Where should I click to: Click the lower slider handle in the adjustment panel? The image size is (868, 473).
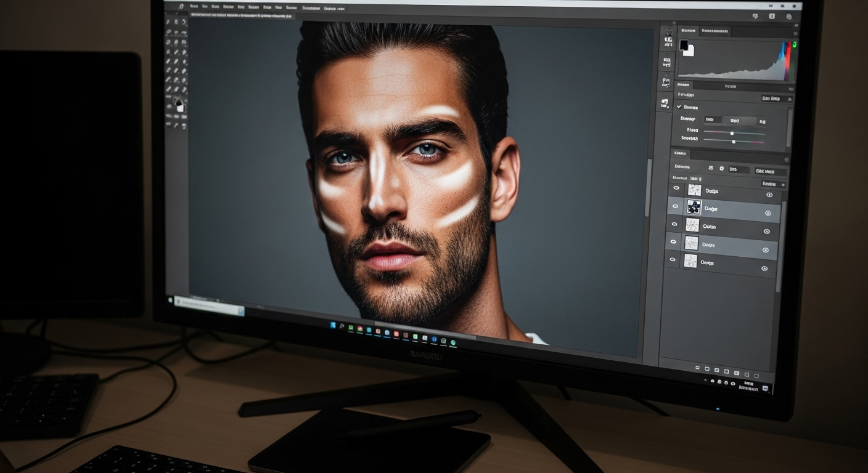tap(733, 142)
